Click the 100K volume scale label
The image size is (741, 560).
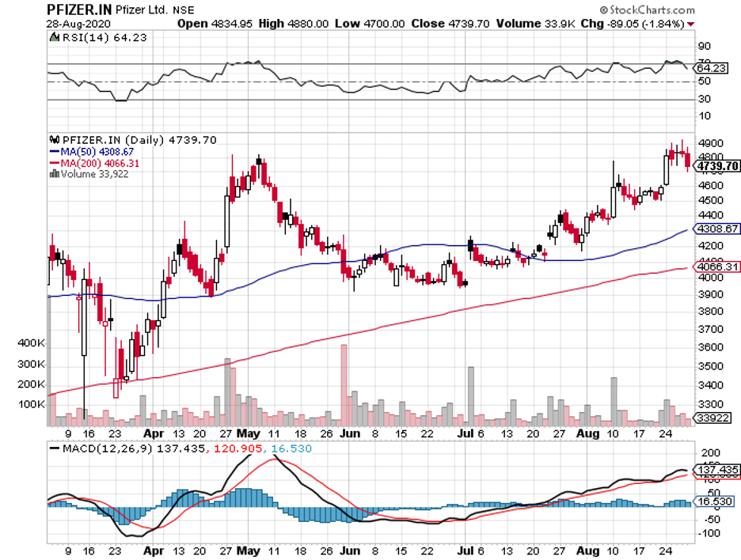[31, 405]
